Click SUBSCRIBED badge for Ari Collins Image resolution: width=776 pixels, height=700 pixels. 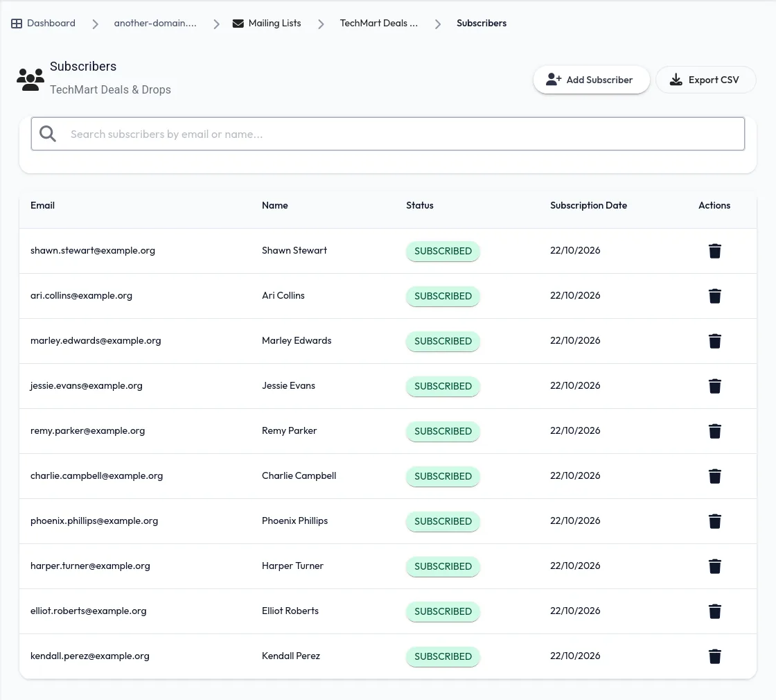(x=443, y=296)
